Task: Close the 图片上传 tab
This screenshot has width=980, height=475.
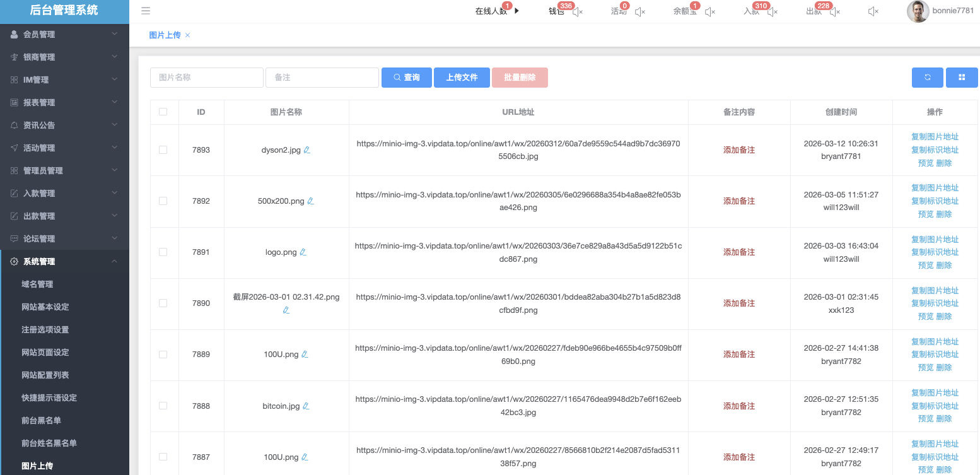Action: pos(187,35)
